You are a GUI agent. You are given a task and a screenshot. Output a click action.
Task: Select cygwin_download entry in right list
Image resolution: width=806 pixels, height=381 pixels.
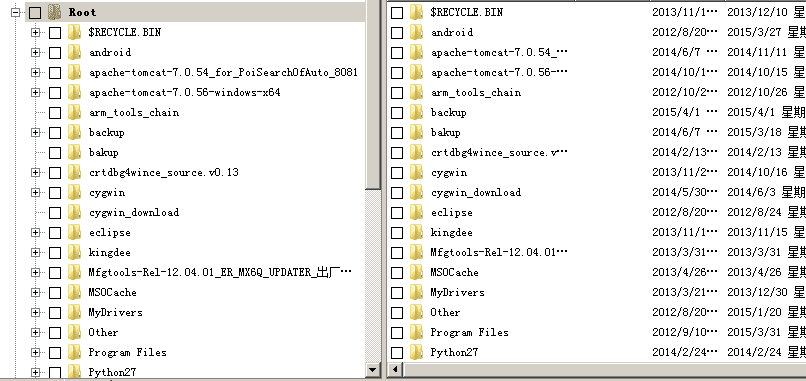tap(475, 192)
